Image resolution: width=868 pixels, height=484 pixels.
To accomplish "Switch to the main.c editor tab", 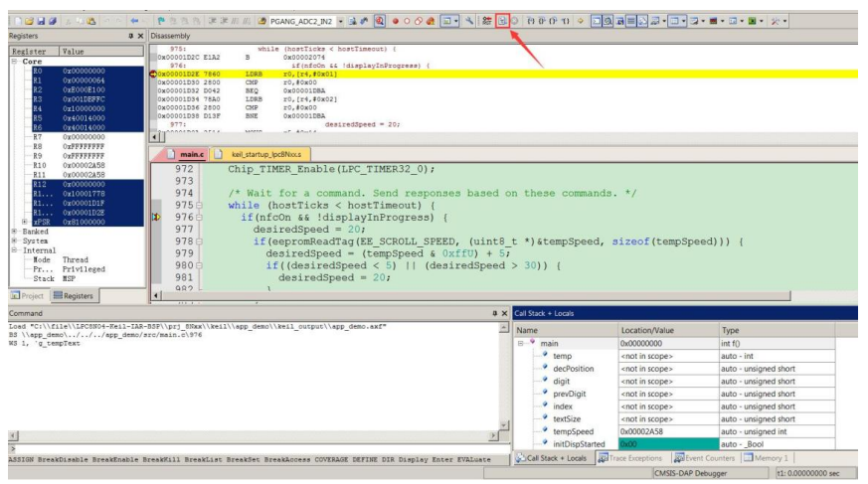I will click(186, 154).
